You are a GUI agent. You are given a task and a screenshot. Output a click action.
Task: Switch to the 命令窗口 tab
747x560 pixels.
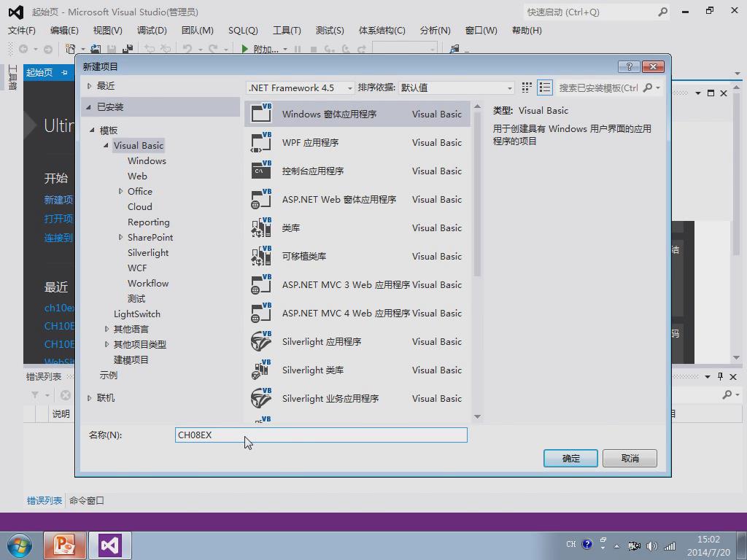coord(87,500)
